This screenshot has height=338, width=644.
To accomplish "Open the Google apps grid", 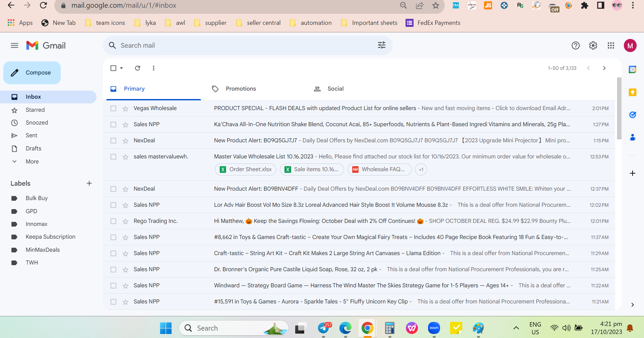I will click(611, 45).
